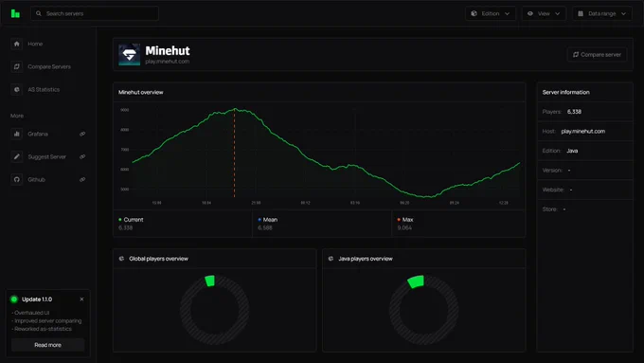The image size is (644, 363).
Task: Click the Suggest Server pencil icon
Action: coord(16,156)
